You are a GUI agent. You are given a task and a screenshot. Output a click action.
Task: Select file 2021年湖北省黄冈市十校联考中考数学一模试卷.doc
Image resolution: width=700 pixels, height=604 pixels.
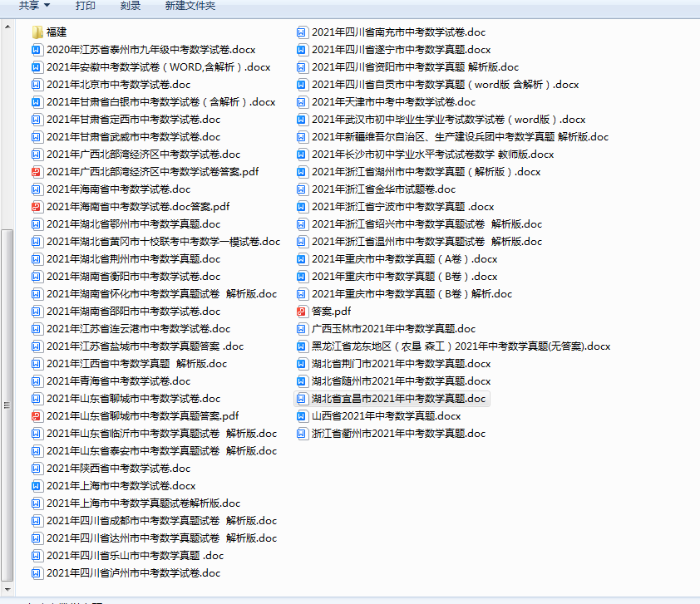[x=155, y=241]
